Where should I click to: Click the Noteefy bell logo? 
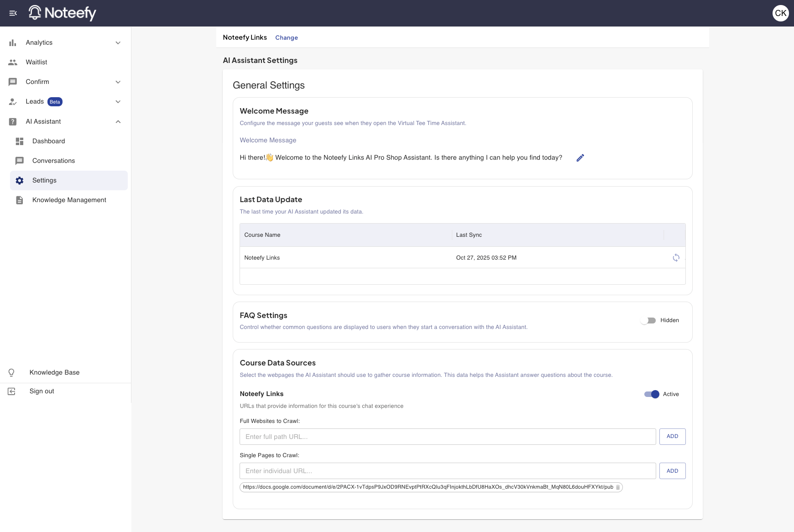[35, 13]
